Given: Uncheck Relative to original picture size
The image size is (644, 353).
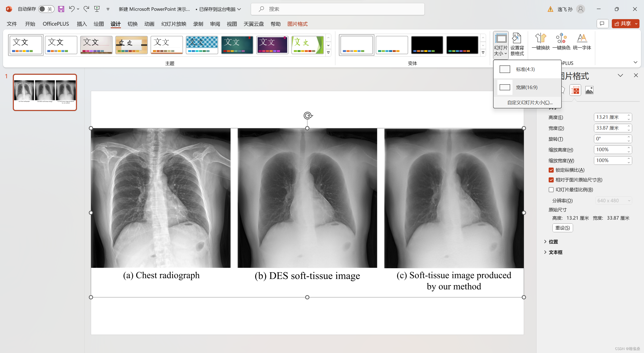Looking at the screenshot, I should pos(551,180).
